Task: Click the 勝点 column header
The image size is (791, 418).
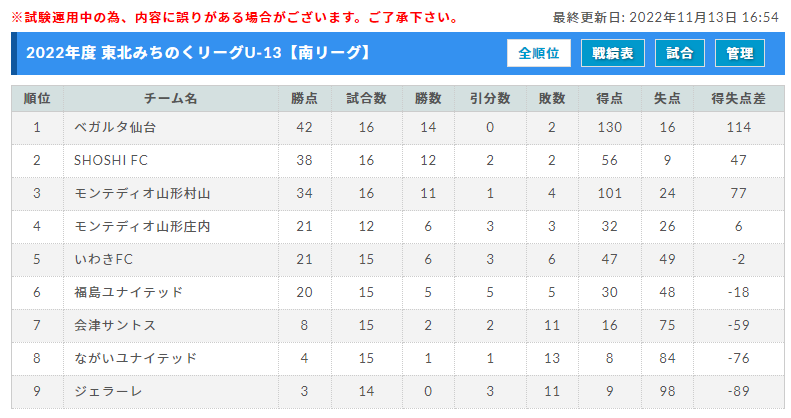Action: tap(305, 98)
